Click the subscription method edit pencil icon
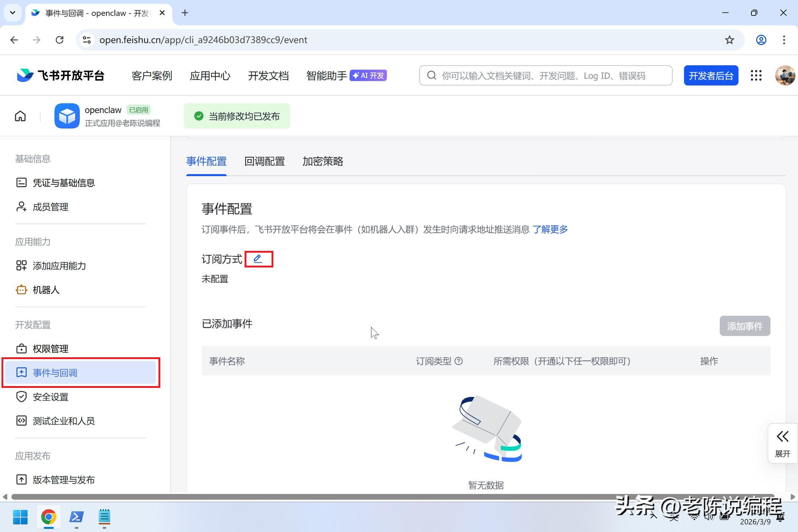Viewport: 798px width, 532px height. coord(258,259)
